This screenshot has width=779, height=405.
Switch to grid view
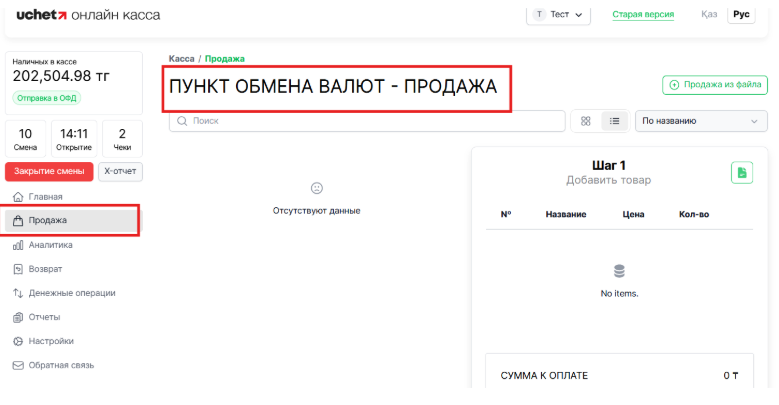coord(586,121)
